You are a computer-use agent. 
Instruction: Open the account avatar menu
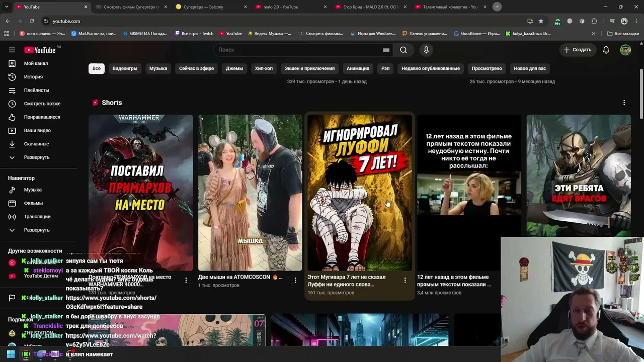[625, 50]
